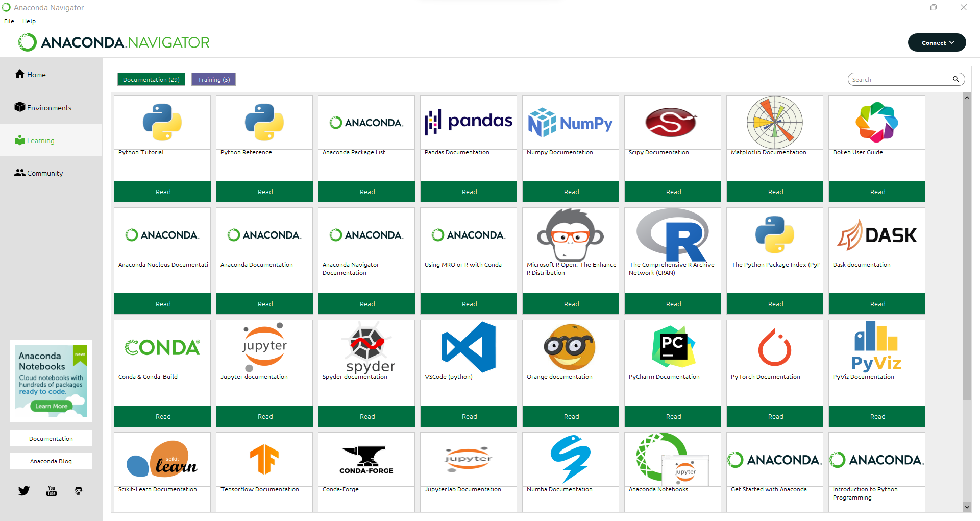
Task: Click the GitHub icon in the sidebar
Action: coord(78,491)
